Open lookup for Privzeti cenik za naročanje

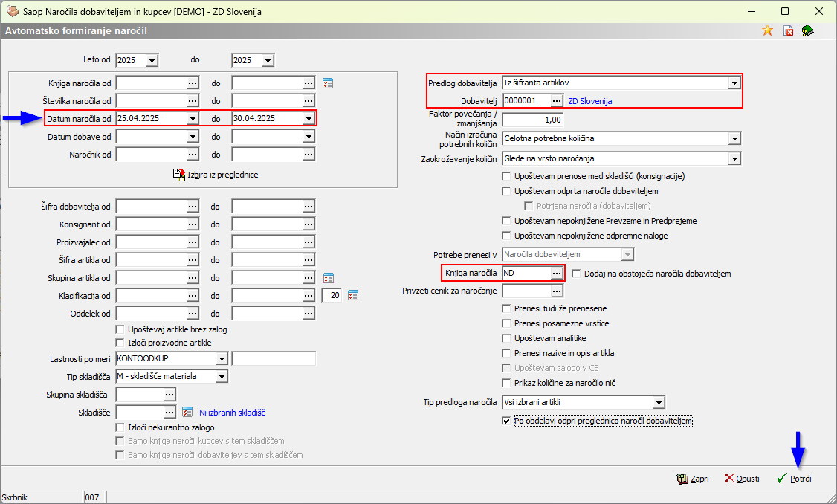point(556,291)
